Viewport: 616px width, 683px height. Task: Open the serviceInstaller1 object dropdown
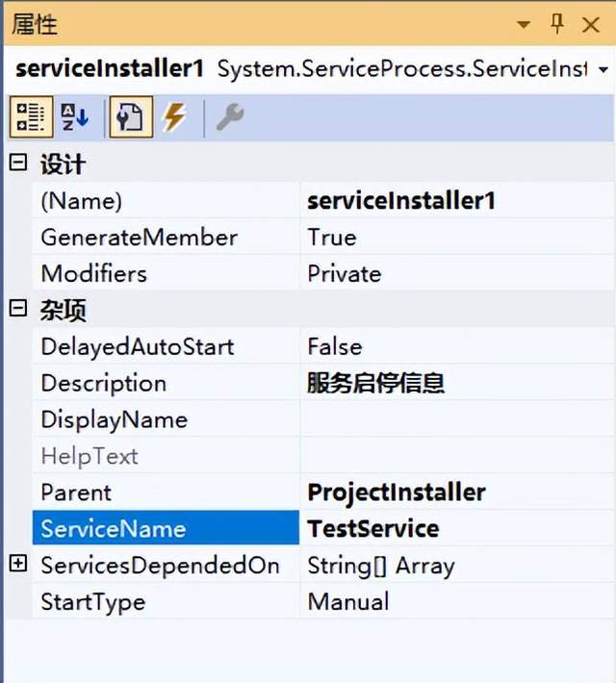pyautogui.click(x=603, y=70)
